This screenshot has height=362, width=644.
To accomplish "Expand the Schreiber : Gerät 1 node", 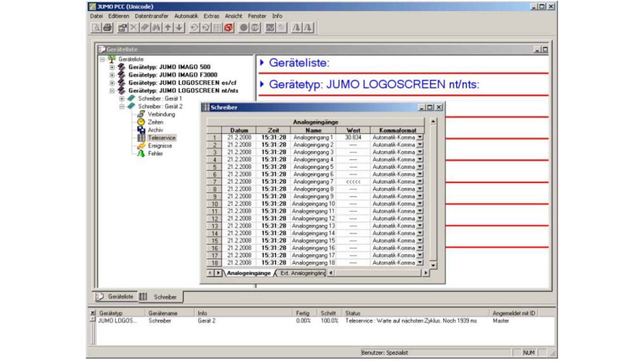I will pyautogui.click(x=122, y=98).
